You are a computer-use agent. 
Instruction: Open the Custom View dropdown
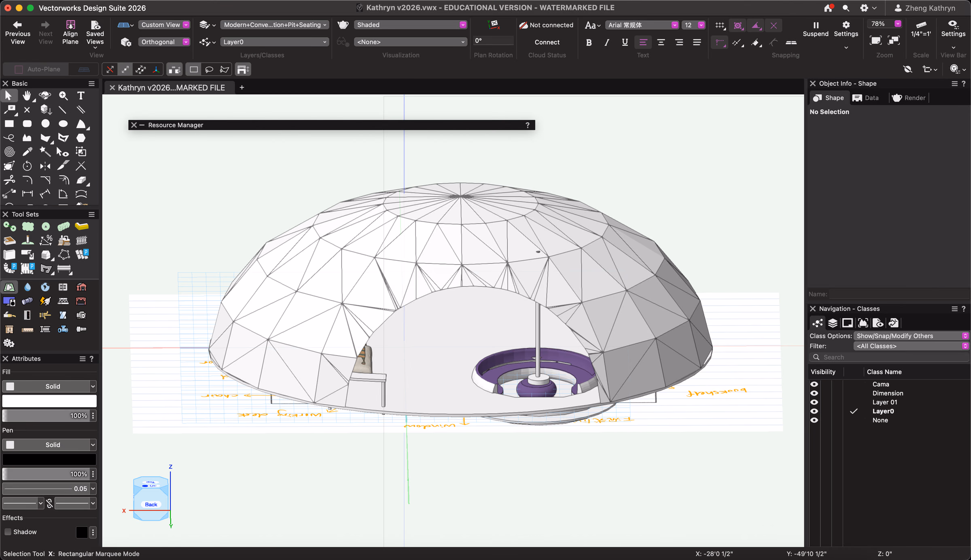coord(164,25)
